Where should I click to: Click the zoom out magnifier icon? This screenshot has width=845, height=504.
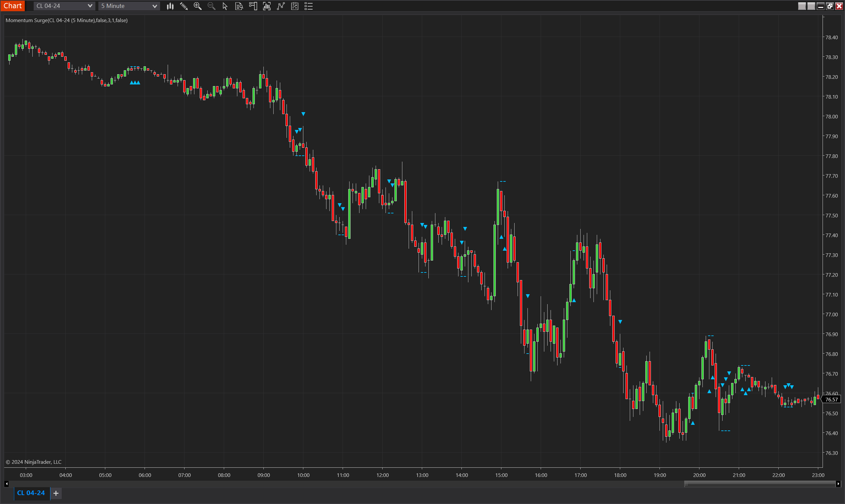point(211,6)
